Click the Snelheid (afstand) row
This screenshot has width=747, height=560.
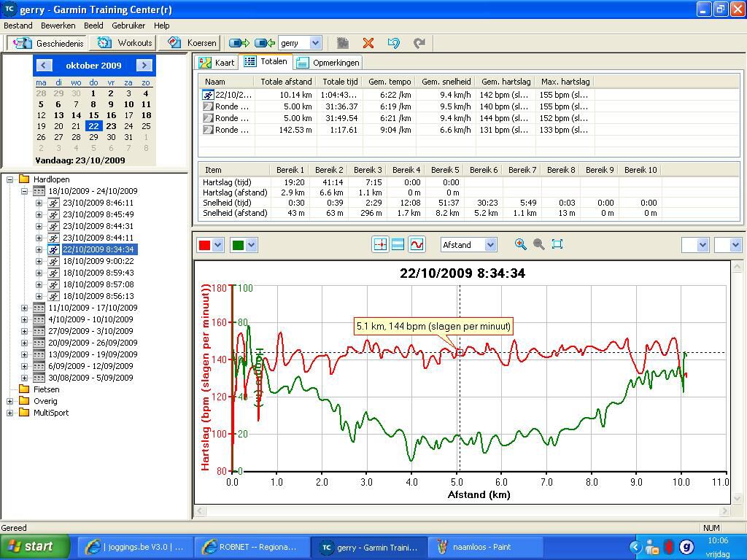(429, 214)
